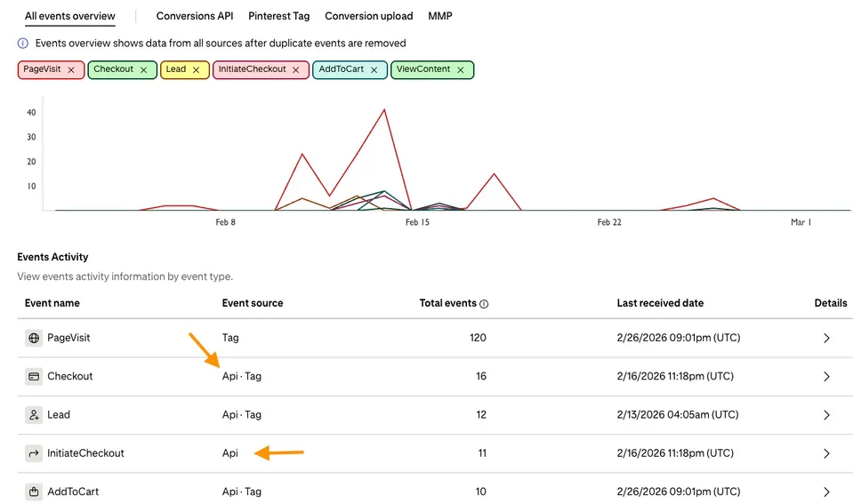This screenshot has height=504, width=853.
Task: Open details chevron for InitiateCheckout row
Action: coord(826,453)
